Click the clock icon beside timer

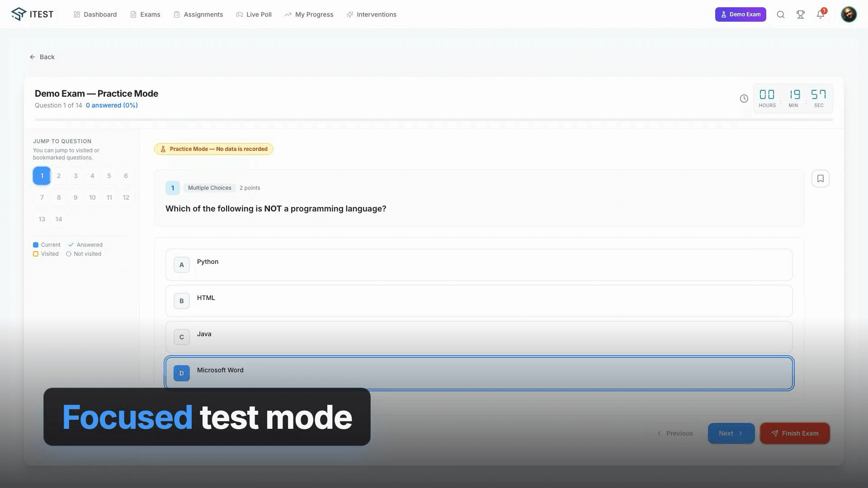pos(744,99)
